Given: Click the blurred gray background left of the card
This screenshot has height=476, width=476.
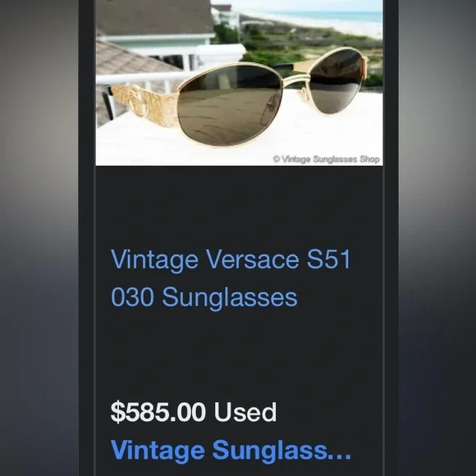Looking at the screenshot, I should click(39, 238).
